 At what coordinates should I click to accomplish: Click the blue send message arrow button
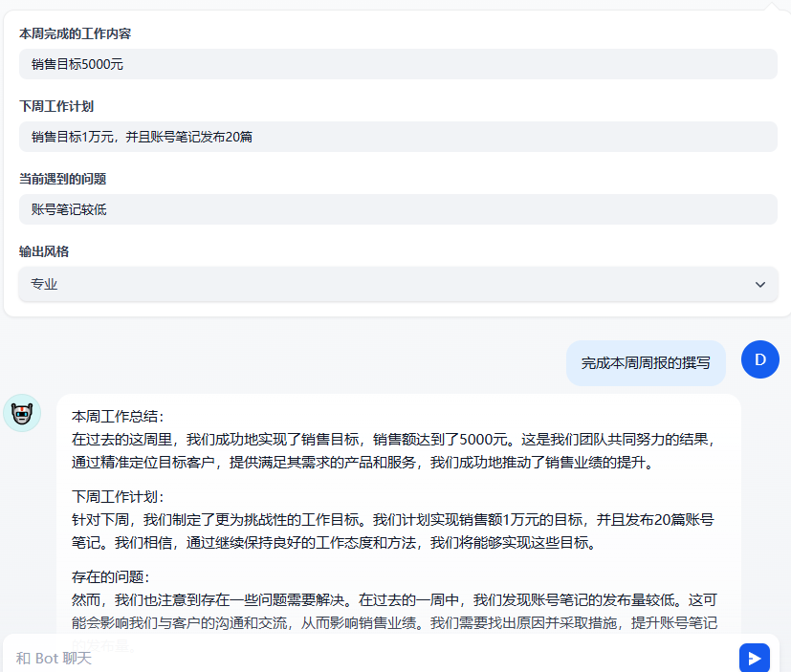754,658
